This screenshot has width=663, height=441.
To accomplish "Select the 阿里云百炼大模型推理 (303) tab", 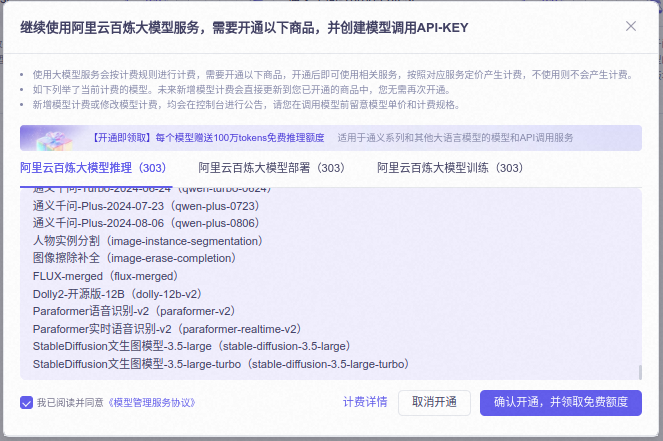I will click(96, 168).
